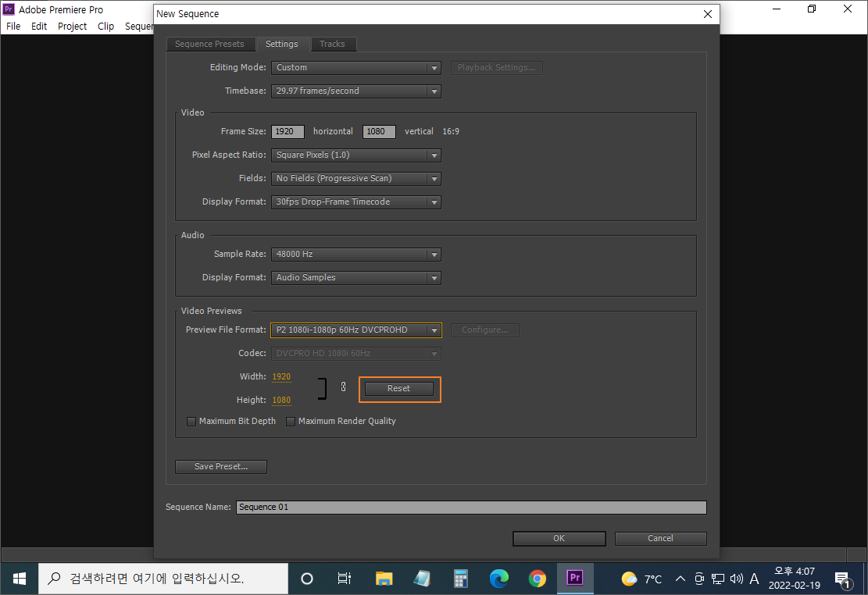Select the Settings tab
The image size is (868, 595).
point(282,45)
